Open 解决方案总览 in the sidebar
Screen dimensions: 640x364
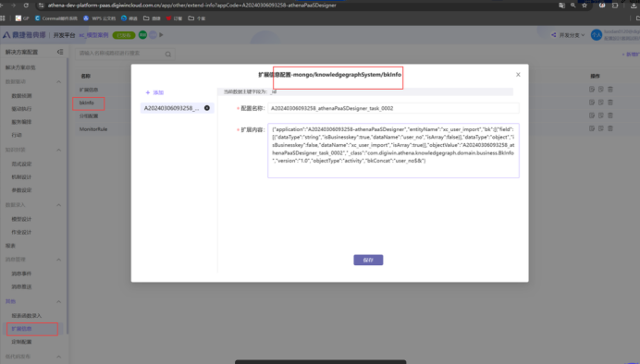point(20,67)
